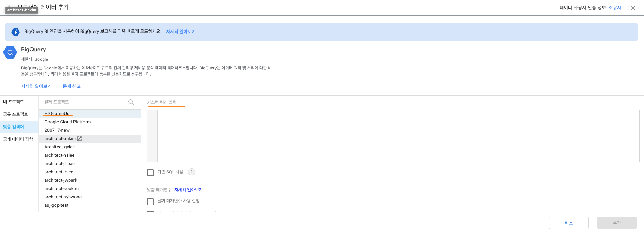Open 자세히 알아보기 for 맞춤 매개변수
Viewport: 644px width, 233px height.
tap(188, 190)
